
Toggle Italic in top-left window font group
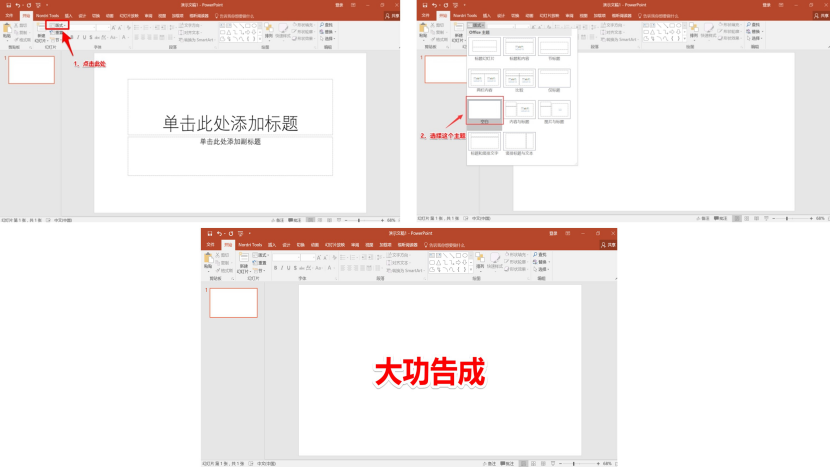point(78,38)
